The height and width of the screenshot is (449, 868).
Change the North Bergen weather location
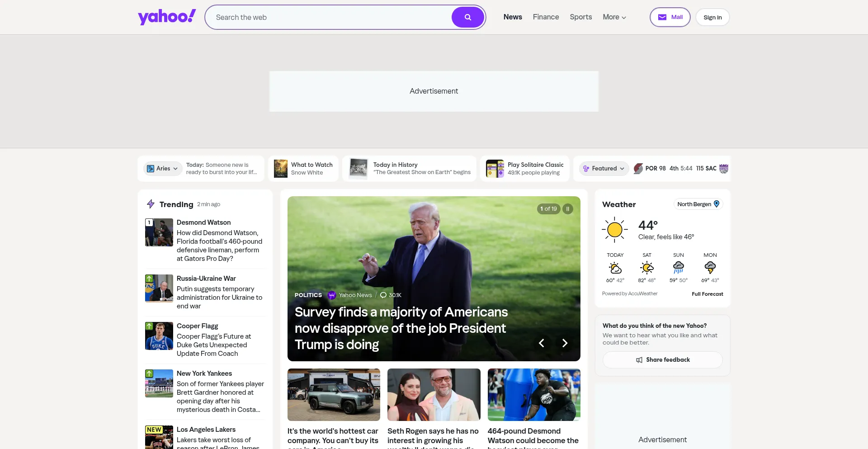pos(698,204)
